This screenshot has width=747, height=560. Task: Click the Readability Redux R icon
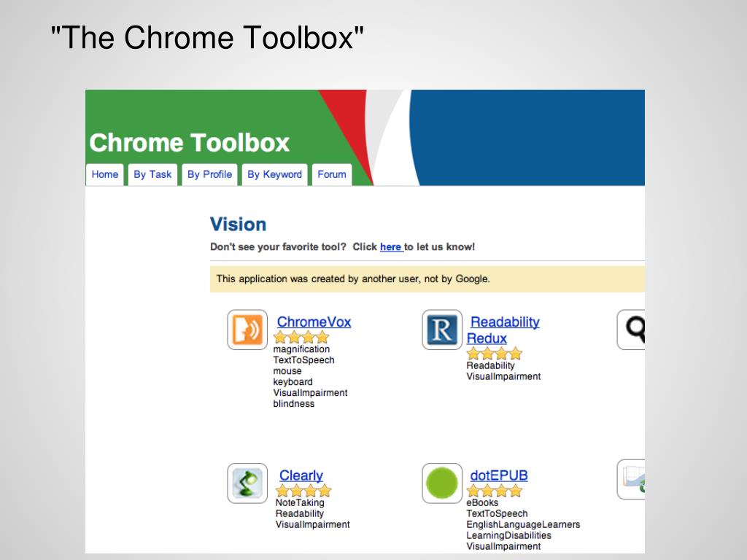pyautogui.click(x=442, y=330)
